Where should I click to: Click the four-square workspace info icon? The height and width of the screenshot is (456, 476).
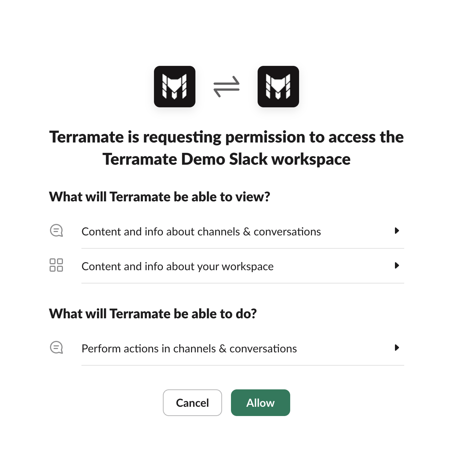click(x=56, y=265)
